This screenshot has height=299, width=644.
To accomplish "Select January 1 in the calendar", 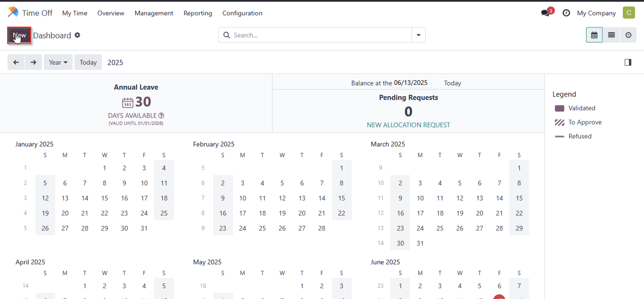I will 105,168.
